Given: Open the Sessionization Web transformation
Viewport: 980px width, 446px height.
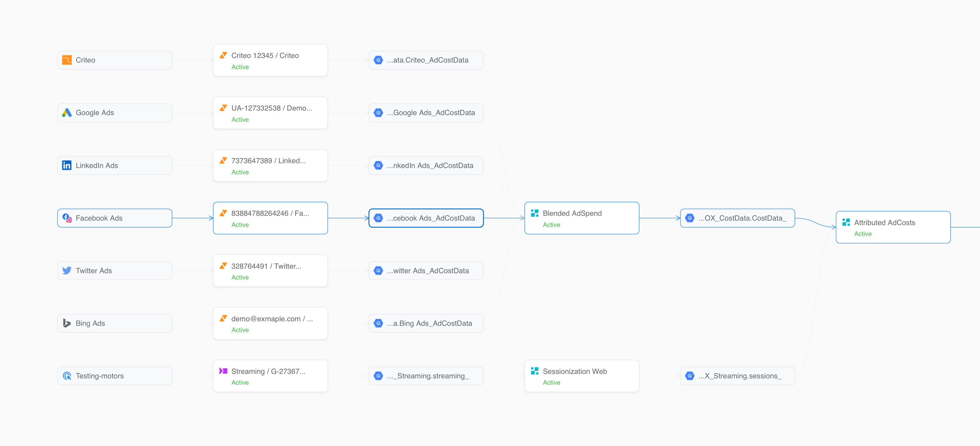Looking at the screenshot, I should point(582,376).
